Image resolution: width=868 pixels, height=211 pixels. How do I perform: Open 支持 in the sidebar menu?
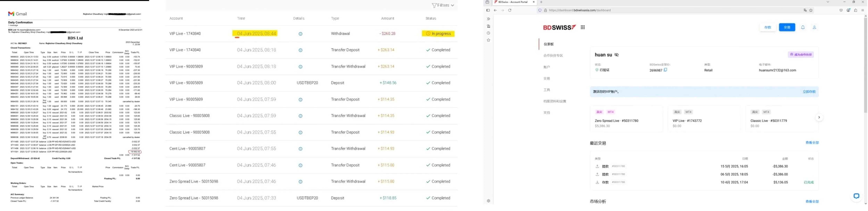click(x=546, y=113)
